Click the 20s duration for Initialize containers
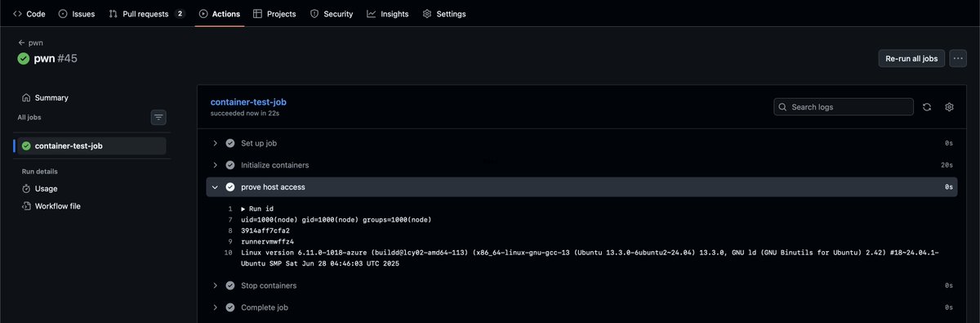Image resolution: width=980 pixels, height=323 pixels. point(947,165)
